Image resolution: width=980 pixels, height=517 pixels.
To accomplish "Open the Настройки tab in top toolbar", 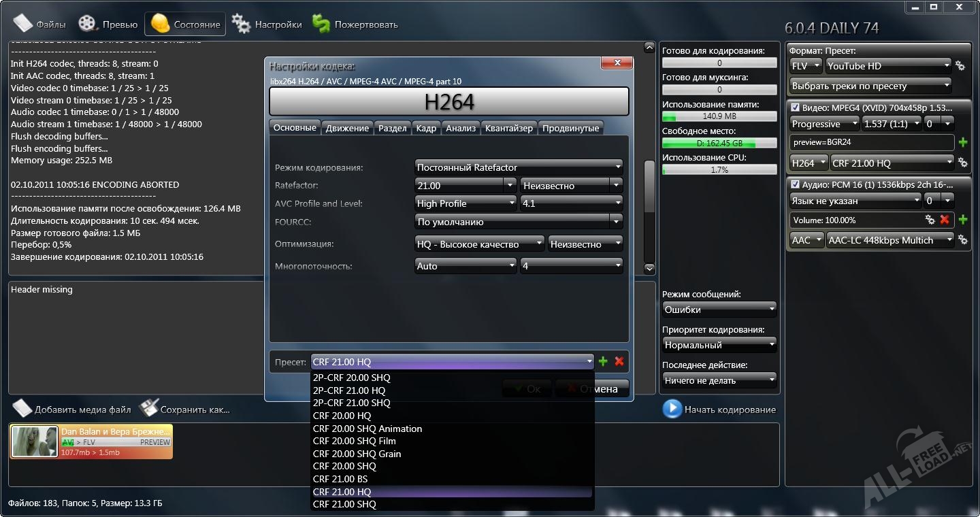I will pos(267,24).
